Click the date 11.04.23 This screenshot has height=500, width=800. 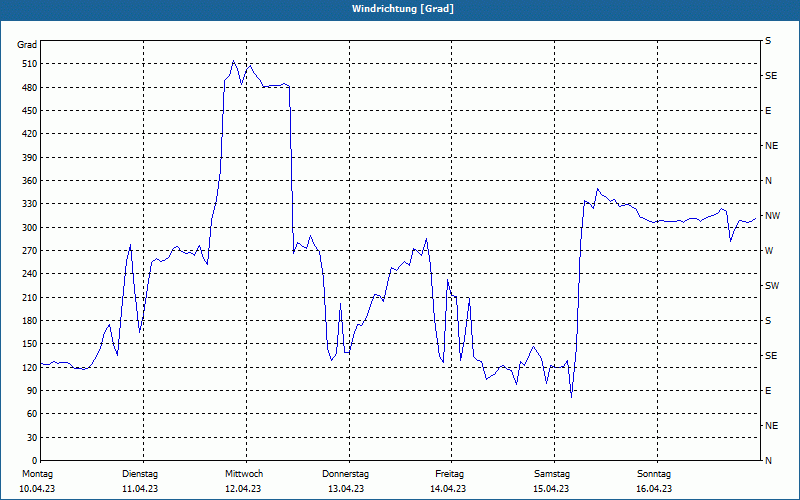(140, 489)
